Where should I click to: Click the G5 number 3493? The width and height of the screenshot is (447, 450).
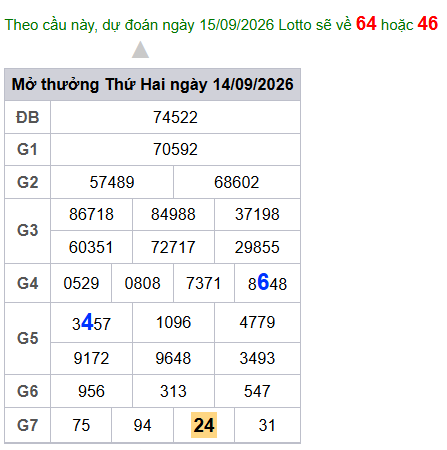point(257,358)
